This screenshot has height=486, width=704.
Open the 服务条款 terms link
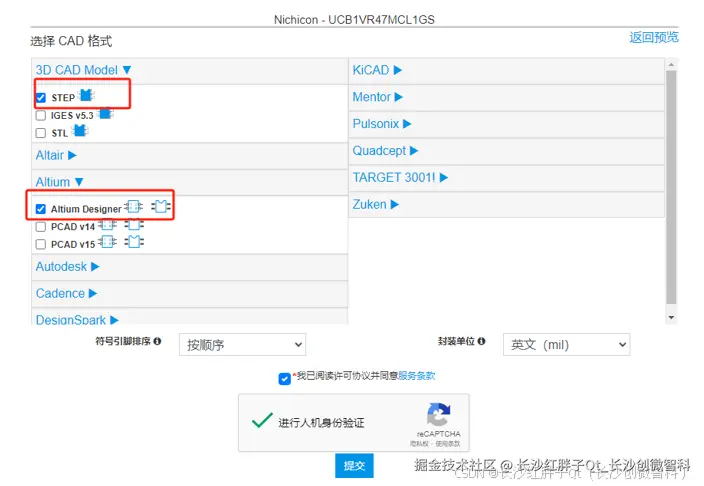(x=417, y=376)
